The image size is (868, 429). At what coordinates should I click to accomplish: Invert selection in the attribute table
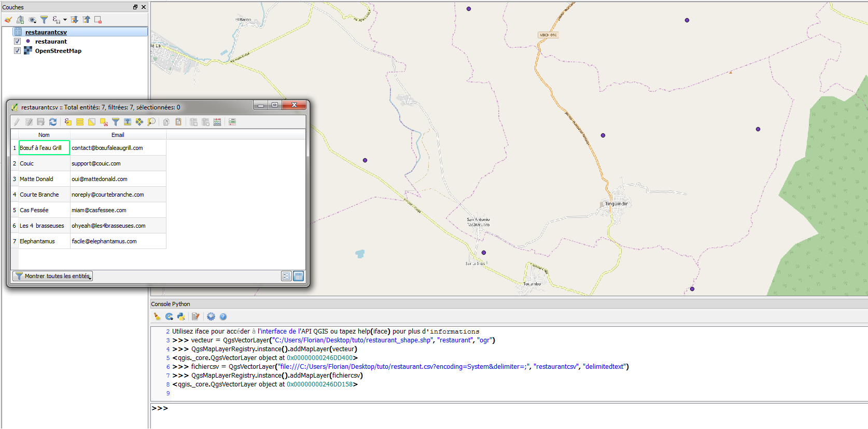92,122
